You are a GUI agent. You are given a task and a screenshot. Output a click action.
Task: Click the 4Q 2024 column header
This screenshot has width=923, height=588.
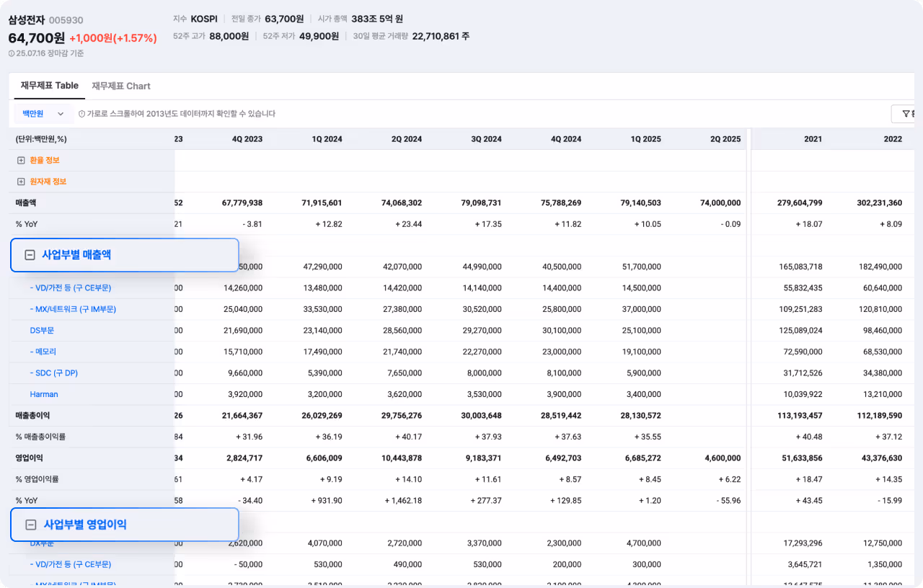[x=566, y=139]
